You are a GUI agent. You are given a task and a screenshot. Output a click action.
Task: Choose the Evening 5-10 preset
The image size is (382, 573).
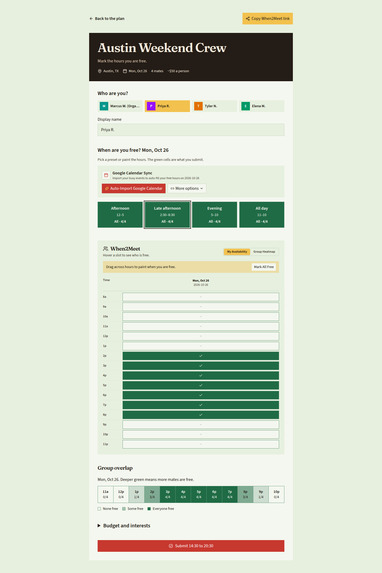click(215, 215)
